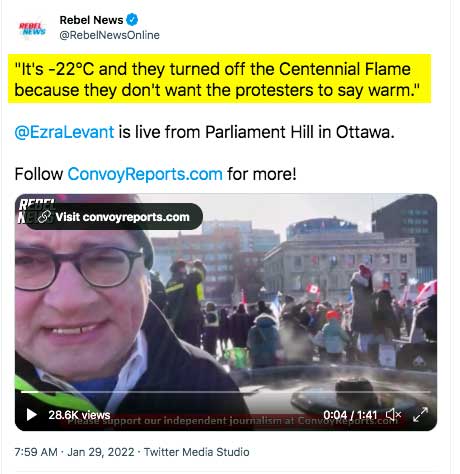Click the 28.6K views counter
This screenshot has width=460, height=474.
pos(79,415)
